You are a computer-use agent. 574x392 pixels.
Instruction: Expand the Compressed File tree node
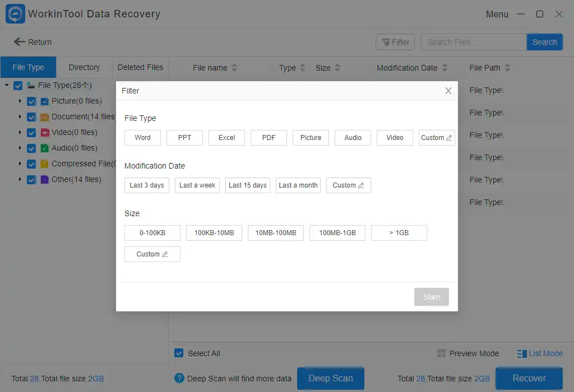pos(20,164)
